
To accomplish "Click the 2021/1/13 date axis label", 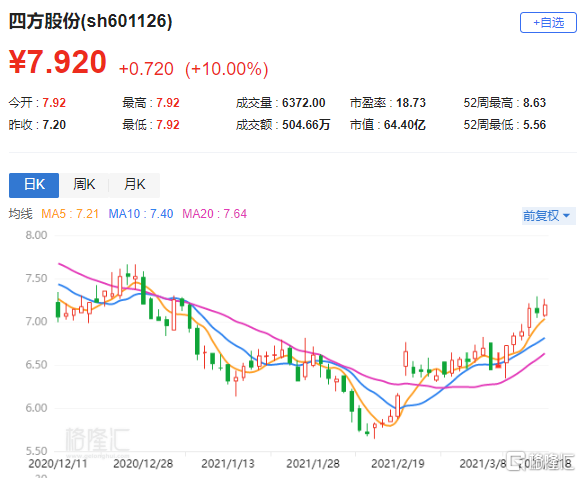I will pyautogui.click(x=228, y=464).
